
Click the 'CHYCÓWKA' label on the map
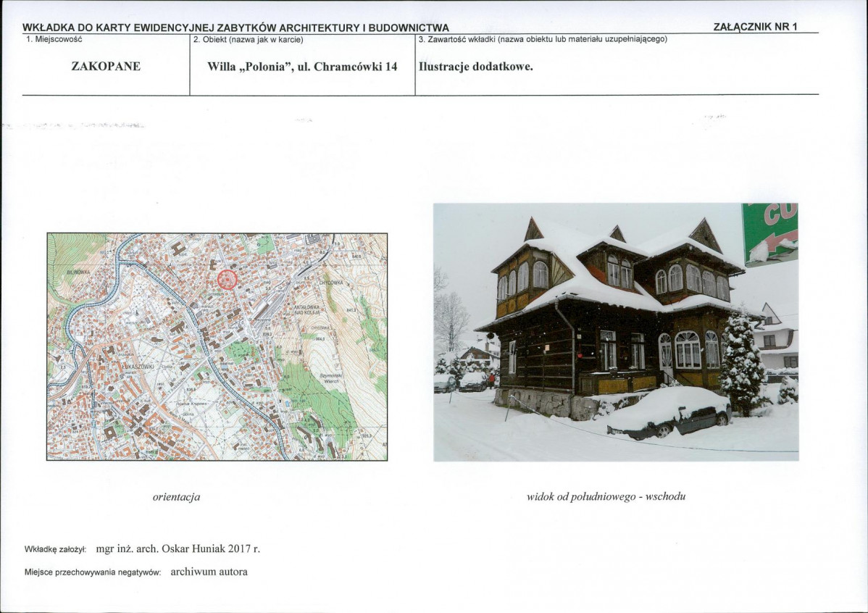pos(332,283)
